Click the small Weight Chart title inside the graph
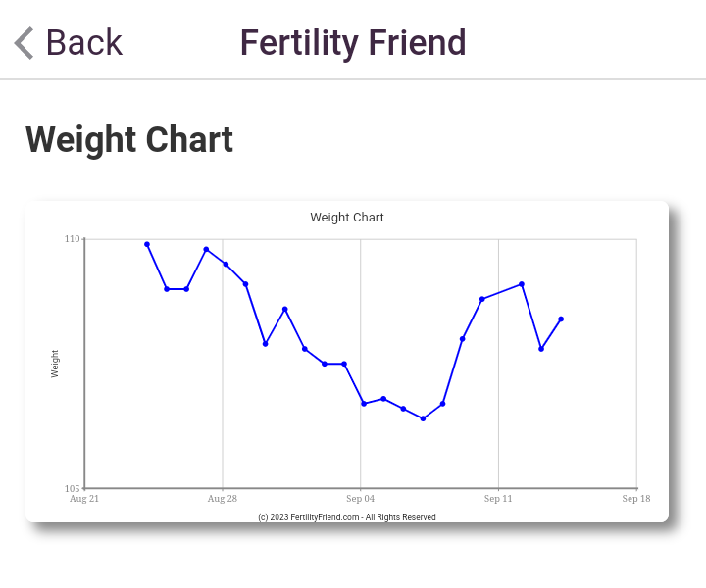This screenshot has width=706, height=588. [347, 218]
